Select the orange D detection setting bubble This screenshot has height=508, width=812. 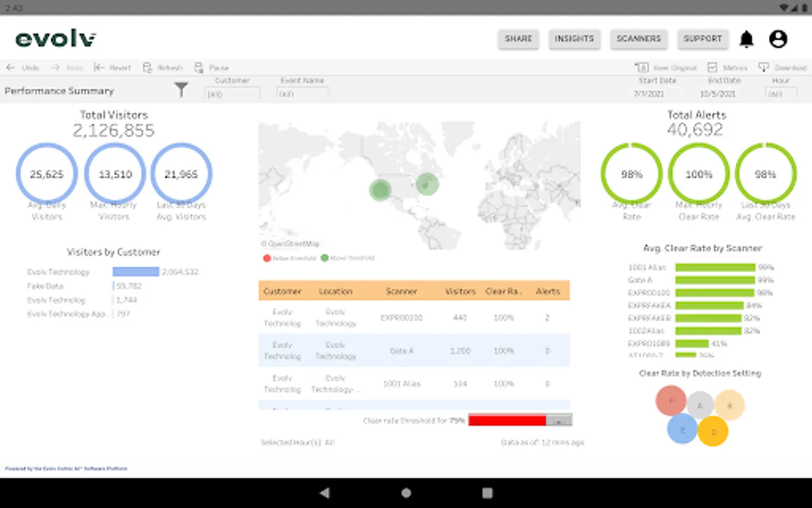(x=713, y=431)
